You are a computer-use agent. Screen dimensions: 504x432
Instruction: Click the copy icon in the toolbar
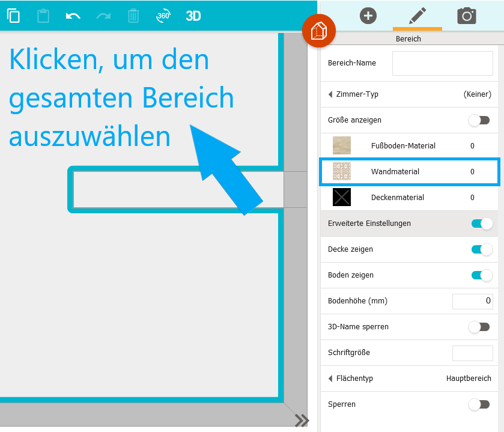pyautogui.click(x=13, y=16)
